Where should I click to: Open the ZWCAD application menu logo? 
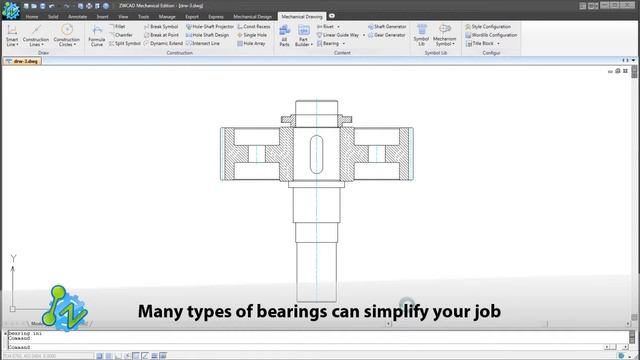(x=11, y=10)
